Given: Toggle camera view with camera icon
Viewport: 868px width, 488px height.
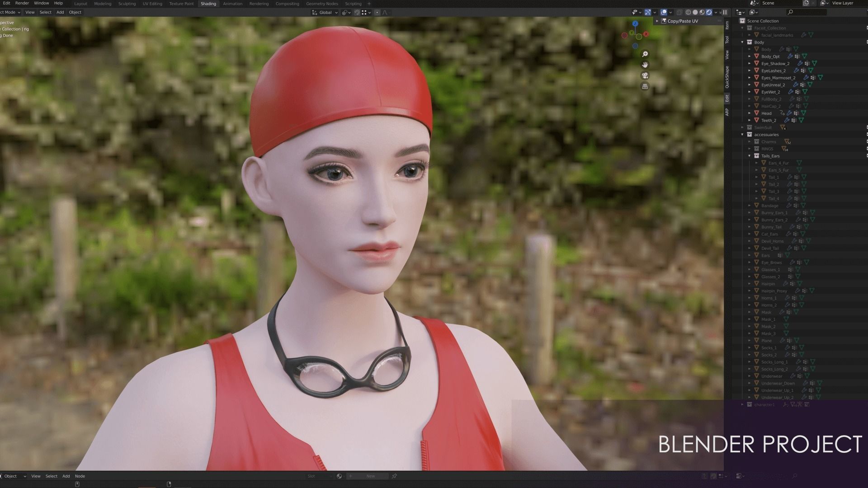Looking at the screenshot, I should pos(645,75).
